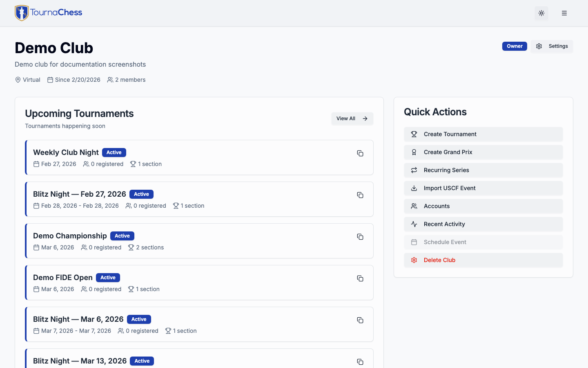The height and width of the screenshot is (368, 588).
Task: View Recent Activity
Action: coord(483,224)
